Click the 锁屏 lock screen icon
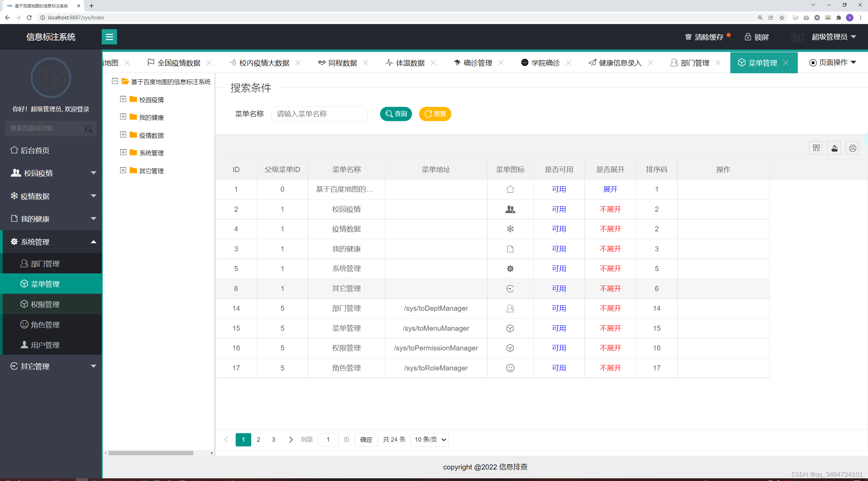Viewport: 868px width, 481px height. (748, 37)
